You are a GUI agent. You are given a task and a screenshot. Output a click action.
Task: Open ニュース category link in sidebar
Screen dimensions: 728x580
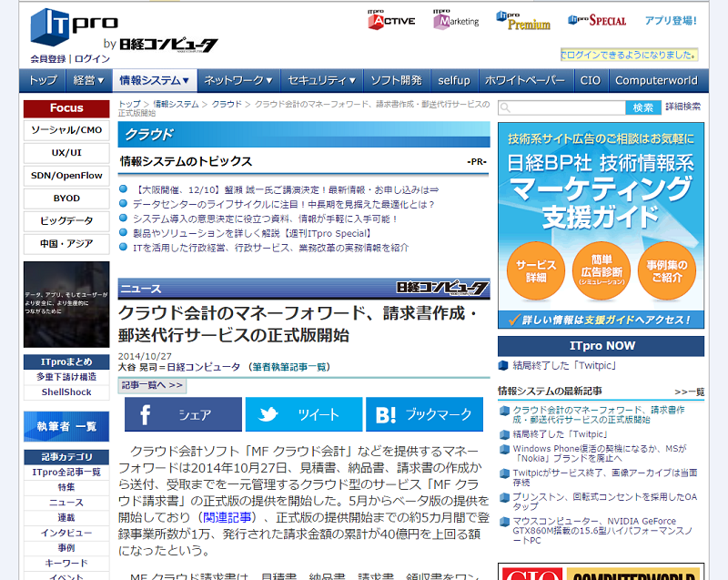pyautogui.click(x=66, y=503)
